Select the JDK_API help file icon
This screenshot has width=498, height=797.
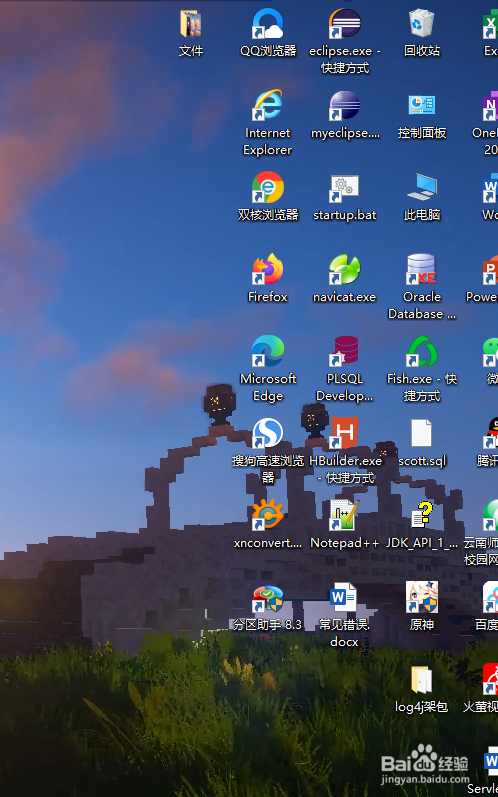pyautogui.click(x=422, y=515)
